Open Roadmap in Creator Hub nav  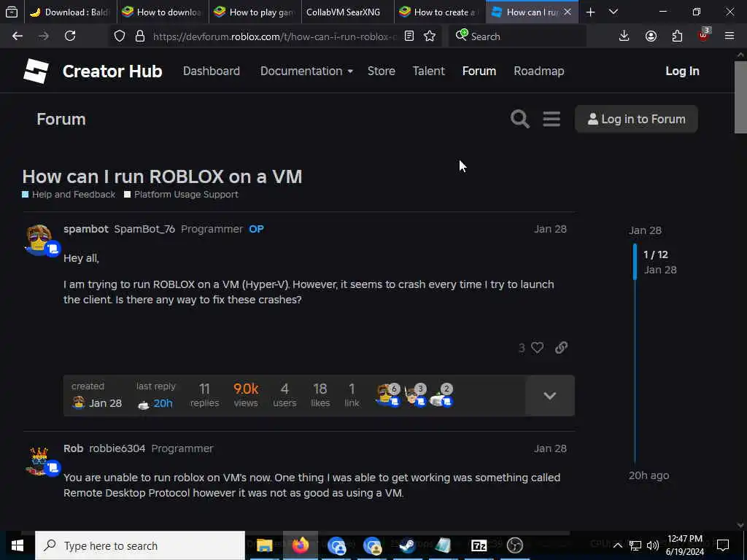(x=539, y=71)
